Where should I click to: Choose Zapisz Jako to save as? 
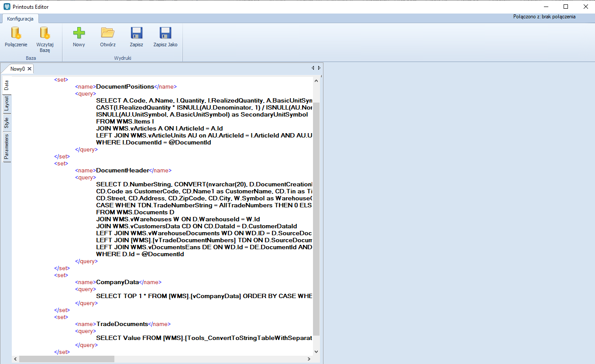pos(165,38)
